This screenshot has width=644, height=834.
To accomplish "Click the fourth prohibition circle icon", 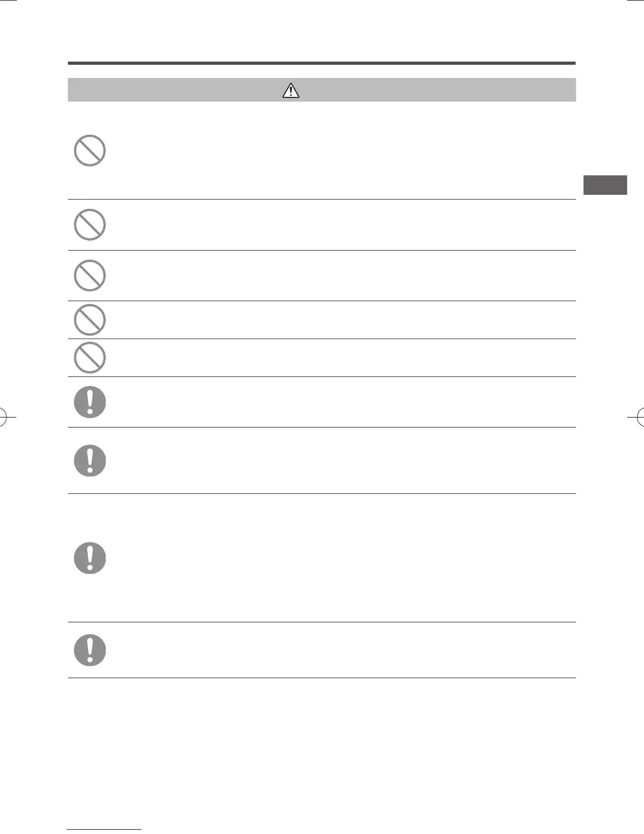I will (90, 320).
